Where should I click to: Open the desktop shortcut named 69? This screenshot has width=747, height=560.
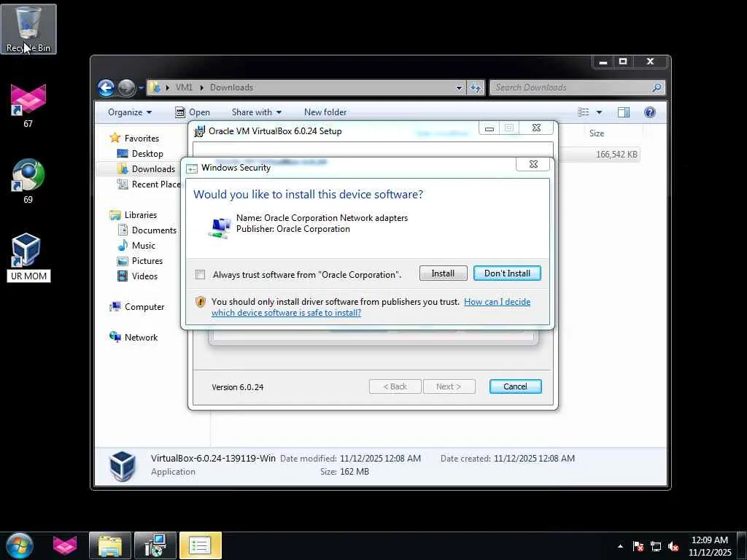tap(28, 181)
